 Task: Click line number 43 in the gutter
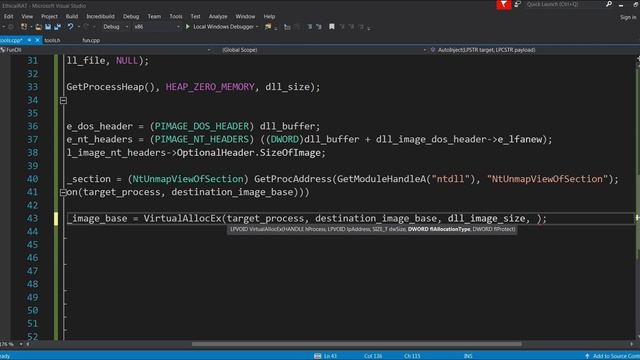[33, 218]
